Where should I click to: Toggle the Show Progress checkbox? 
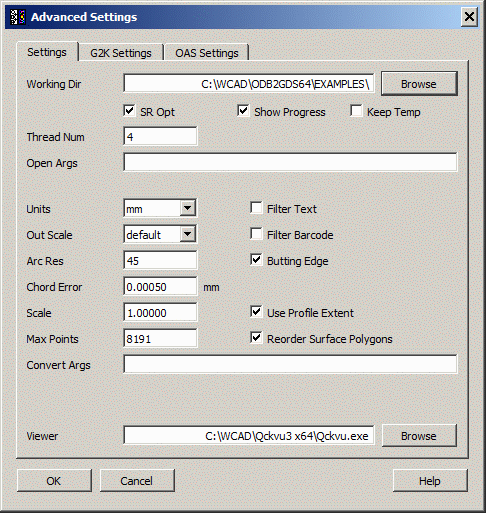coord(243,111)
